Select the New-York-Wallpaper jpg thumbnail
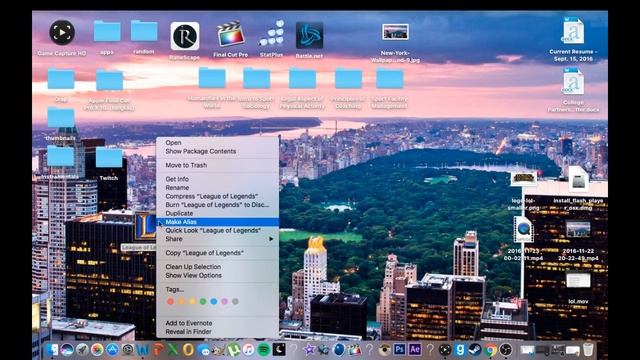The width and height of the screenshot is (640, 360). point(395,32)
